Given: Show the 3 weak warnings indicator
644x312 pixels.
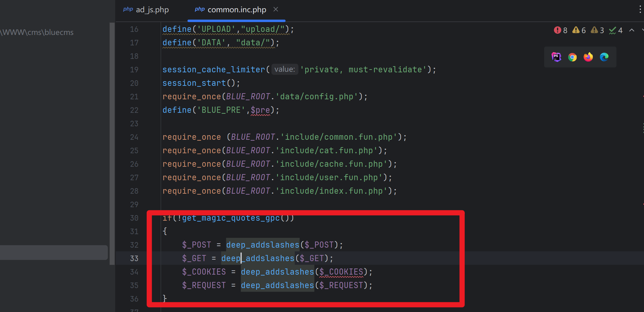Looking at the screenshot, I should (597, 30).
